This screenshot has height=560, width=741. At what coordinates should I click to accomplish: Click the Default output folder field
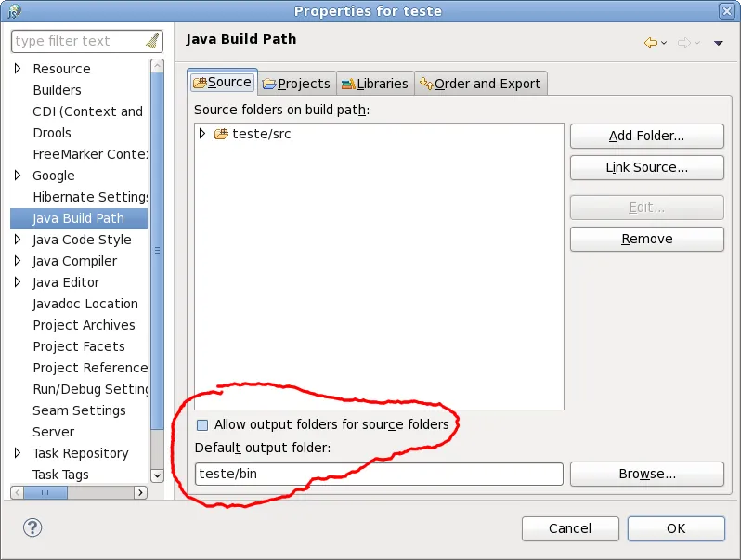click(379, 474)
